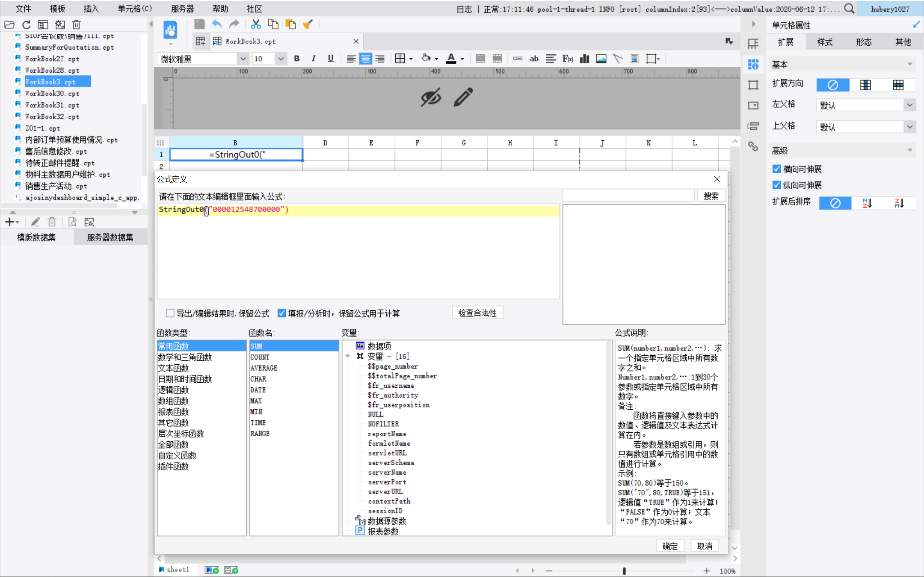This screenshot has width=924, height=577.
Task: Click the Undo arrow icon
Action: (x=217, y=24)
